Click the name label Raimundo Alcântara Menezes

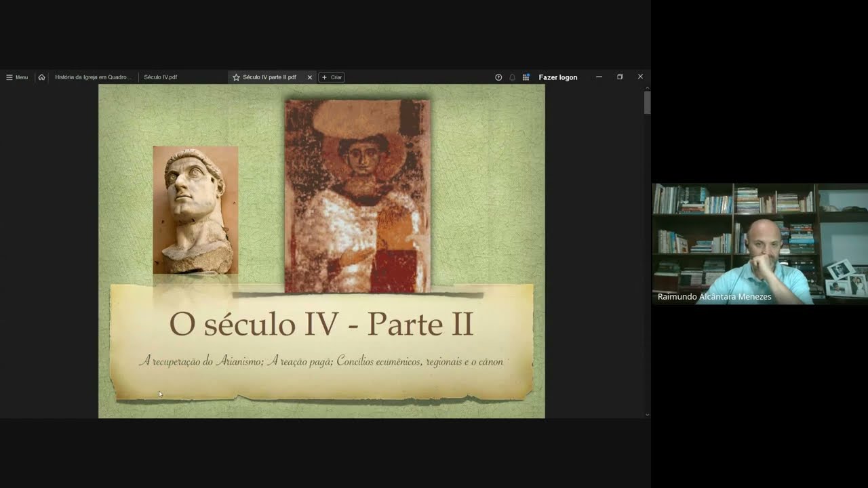click(x=715, y=297)
